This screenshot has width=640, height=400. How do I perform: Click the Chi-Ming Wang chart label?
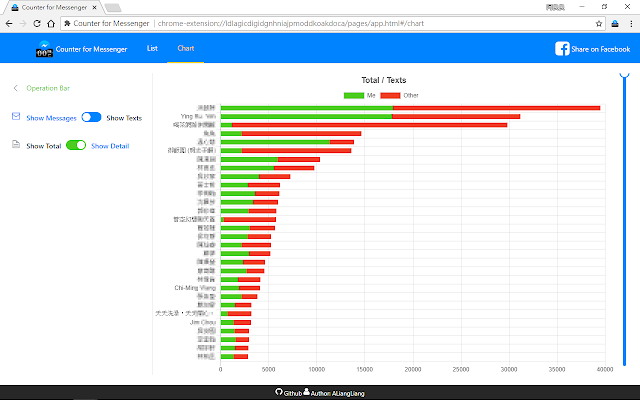click(195, 288)
